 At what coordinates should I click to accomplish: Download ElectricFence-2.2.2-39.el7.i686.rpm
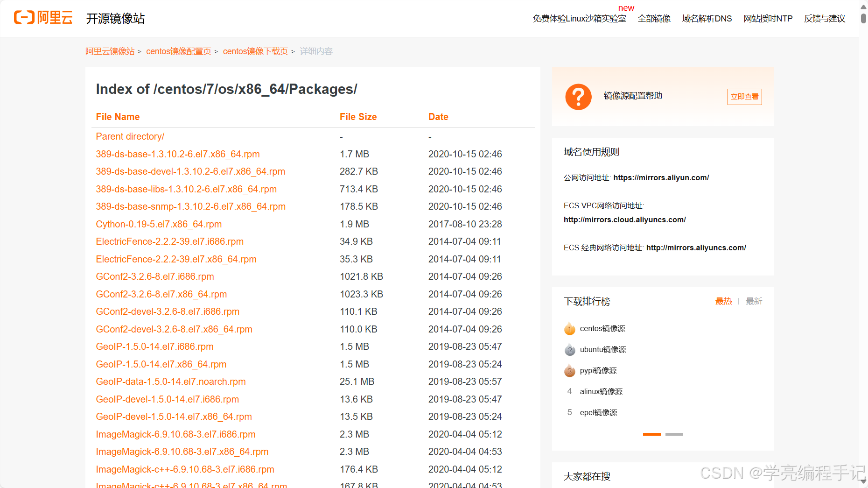(x=169, y=241)
